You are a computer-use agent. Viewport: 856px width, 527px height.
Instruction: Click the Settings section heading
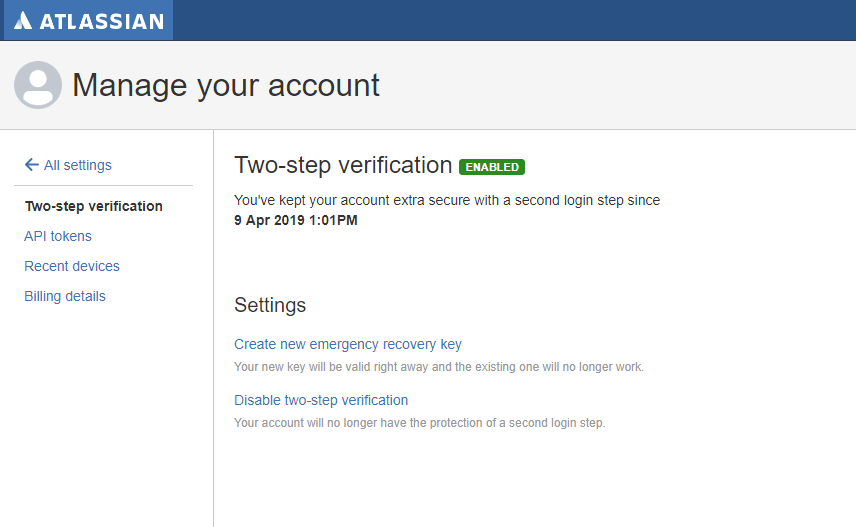click(270, 305)
